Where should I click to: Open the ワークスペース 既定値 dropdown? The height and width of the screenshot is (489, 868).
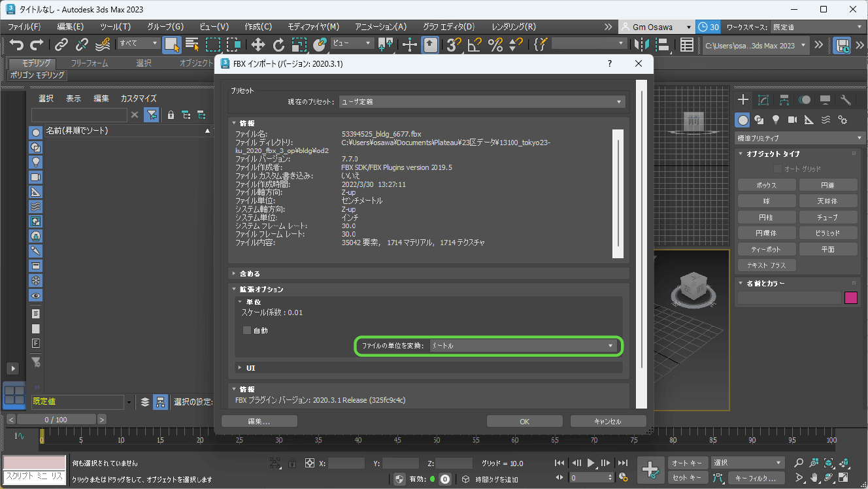point(817,27)
